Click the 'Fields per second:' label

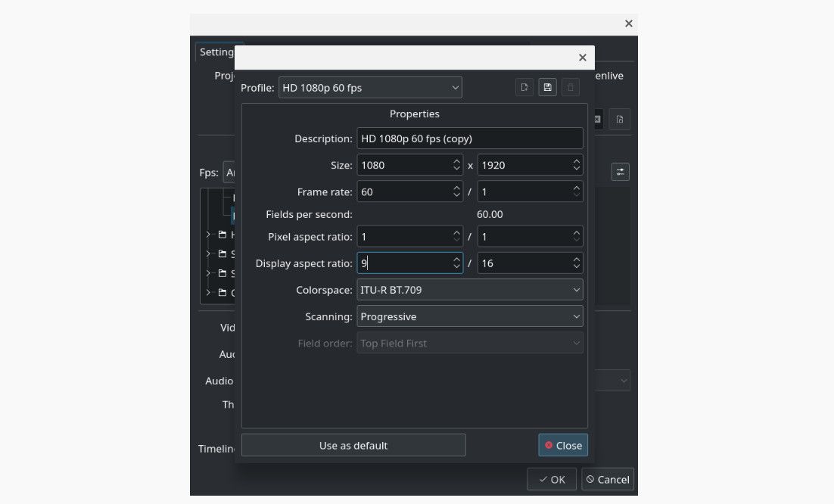coord(309,214)
